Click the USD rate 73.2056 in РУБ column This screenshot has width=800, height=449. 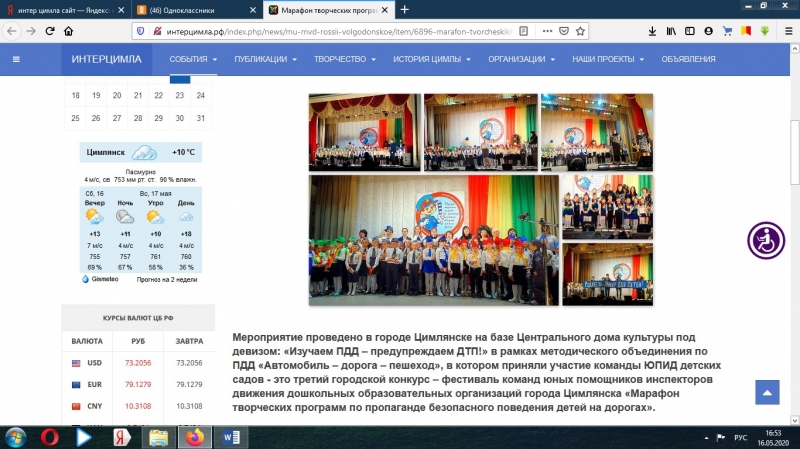coord(138,363)
